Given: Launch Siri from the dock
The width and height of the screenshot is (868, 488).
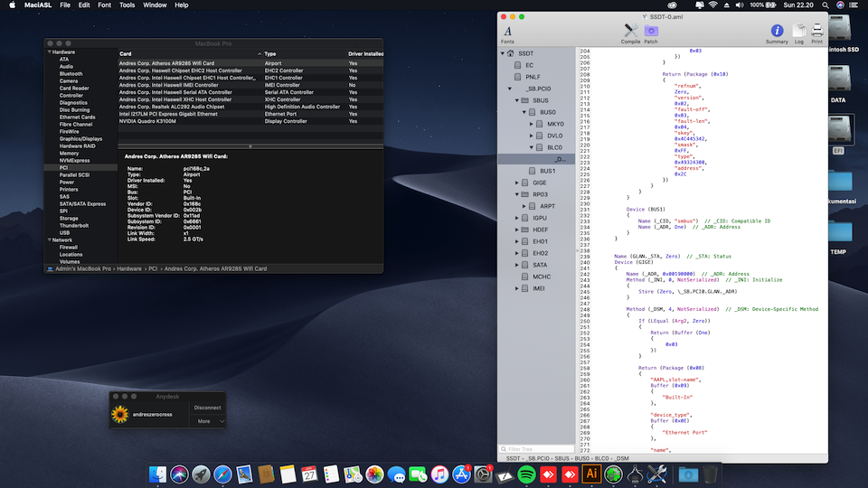Looking at the screenshot, I should point(179,474).
